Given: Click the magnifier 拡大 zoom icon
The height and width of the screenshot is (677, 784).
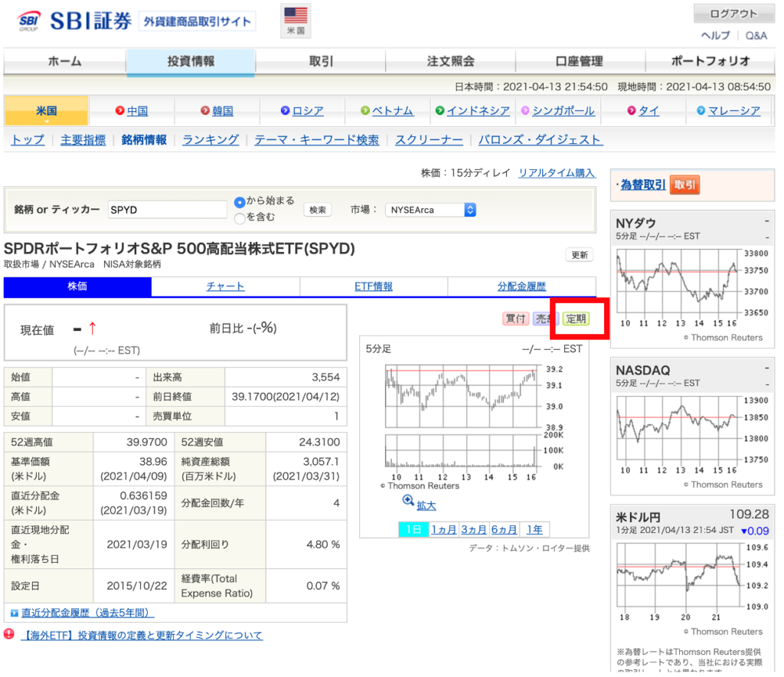Looking at the screenshot, I should coord(408,500).
